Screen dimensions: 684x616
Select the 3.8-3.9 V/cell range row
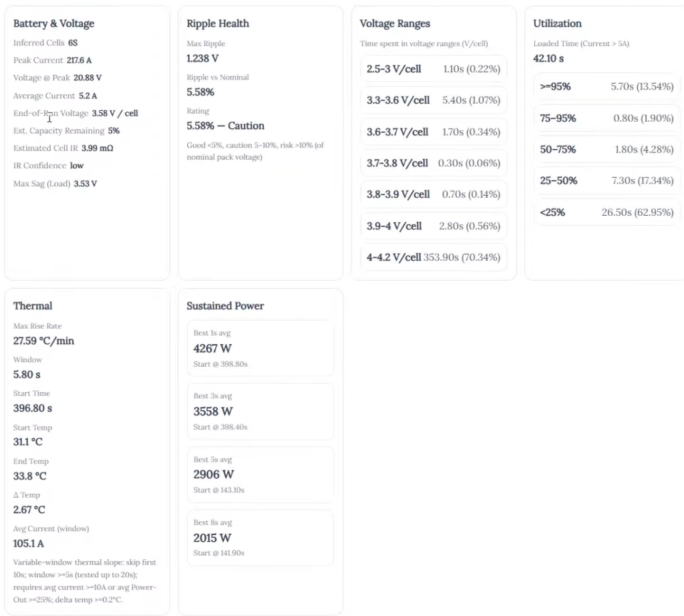[x=434, y=194]
